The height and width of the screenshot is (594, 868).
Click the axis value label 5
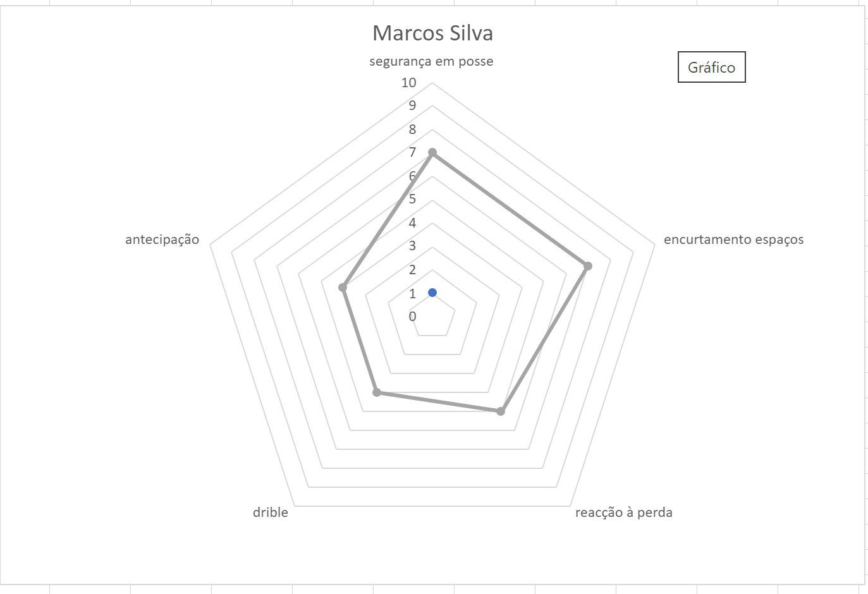point(412,199)
